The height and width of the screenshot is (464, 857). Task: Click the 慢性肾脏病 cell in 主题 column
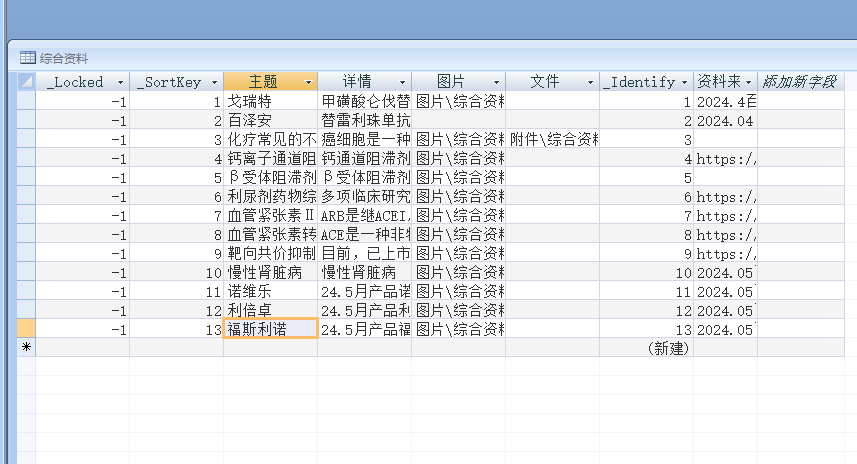271,272
